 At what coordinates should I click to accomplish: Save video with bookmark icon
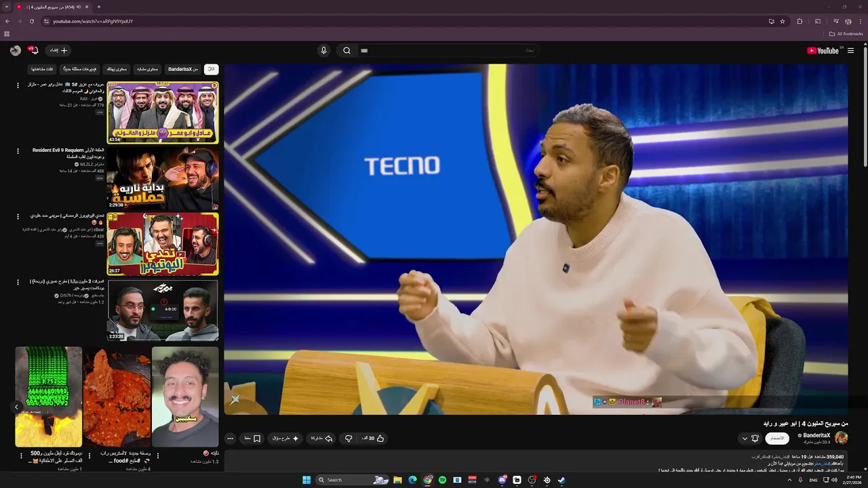point(253,439)
